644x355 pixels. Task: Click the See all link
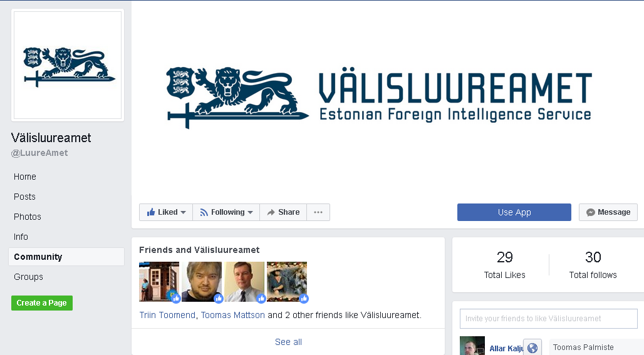288,342
